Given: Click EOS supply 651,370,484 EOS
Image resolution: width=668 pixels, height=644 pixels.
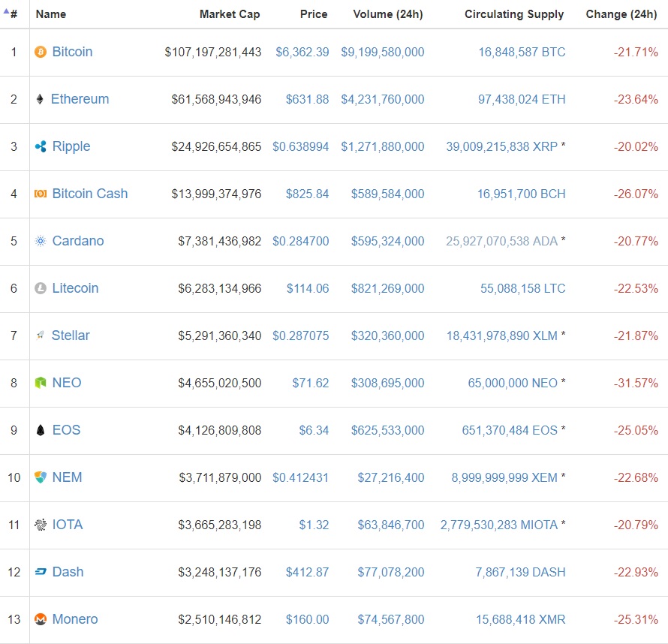Looking at the screenshot, I should coord(510,431).
